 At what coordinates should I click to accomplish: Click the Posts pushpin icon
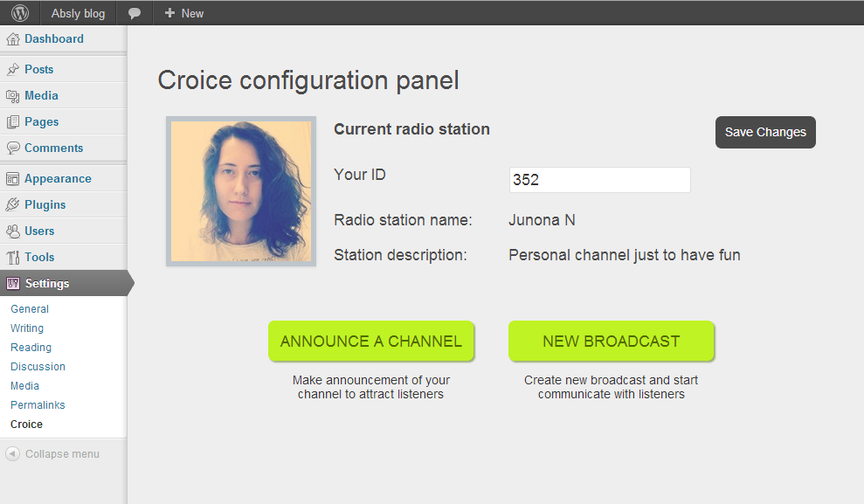tap(13, 69)
